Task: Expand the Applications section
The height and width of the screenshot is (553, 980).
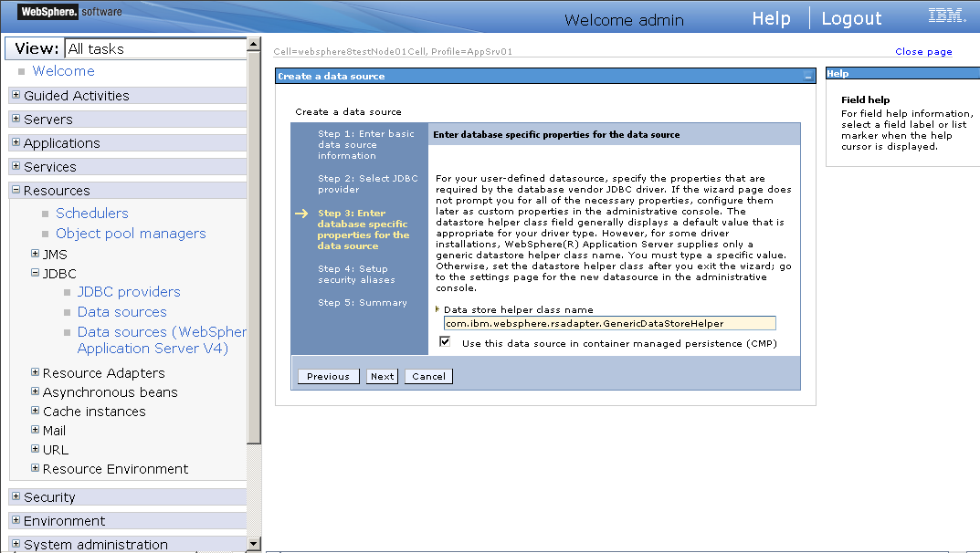Action: (15, 142)
